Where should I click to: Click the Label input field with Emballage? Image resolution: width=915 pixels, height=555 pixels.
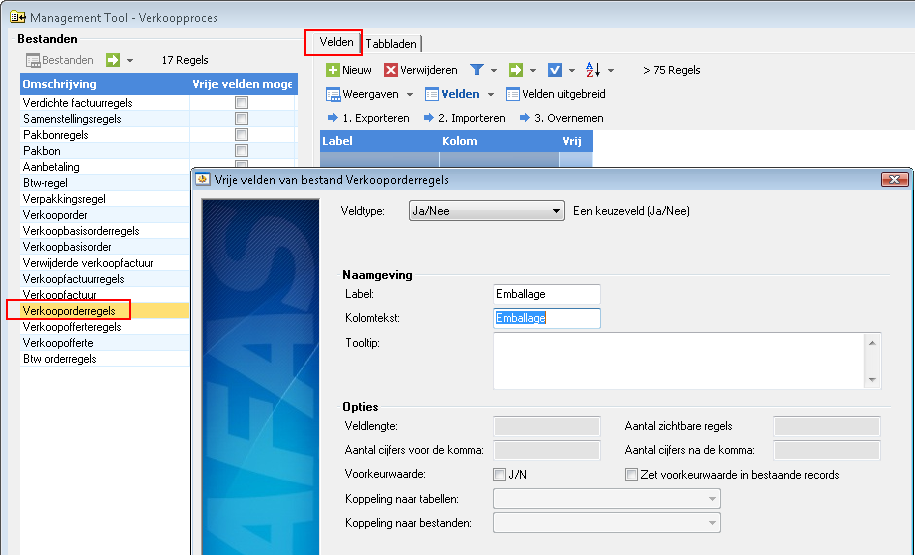click(x=546, y=294)
